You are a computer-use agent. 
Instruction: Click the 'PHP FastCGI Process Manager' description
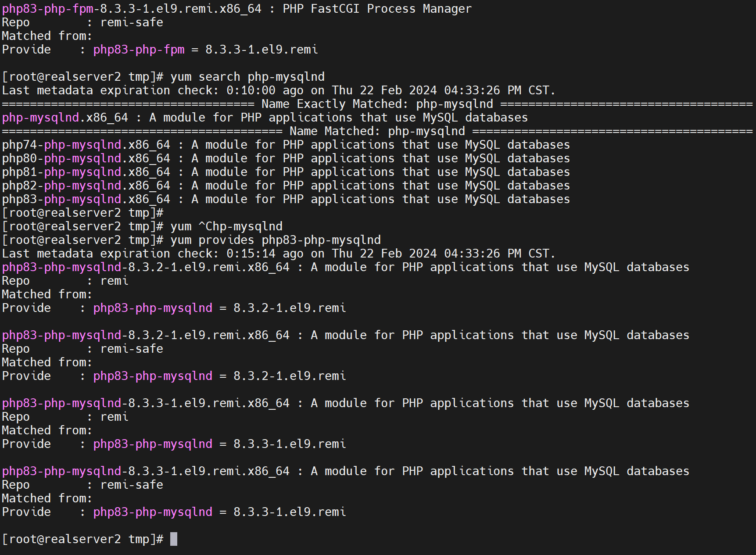click(x=377, y=9)
